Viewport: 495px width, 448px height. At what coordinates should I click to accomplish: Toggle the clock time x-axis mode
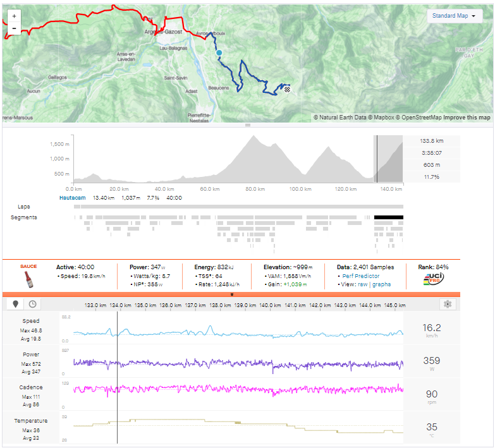coord(32,304)
